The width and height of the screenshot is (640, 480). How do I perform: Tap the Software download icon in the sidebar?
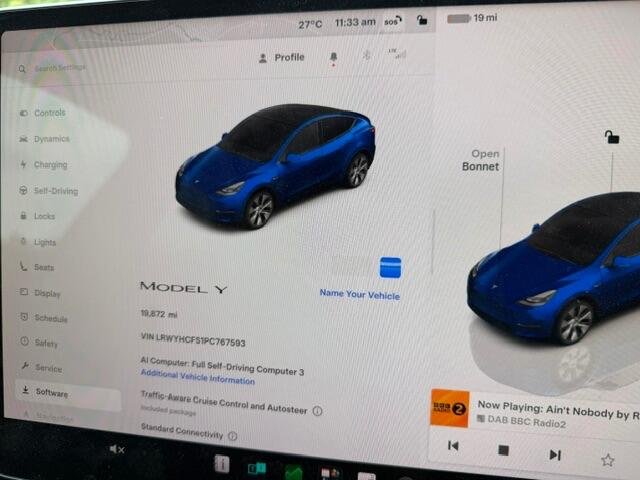[25, 390]
